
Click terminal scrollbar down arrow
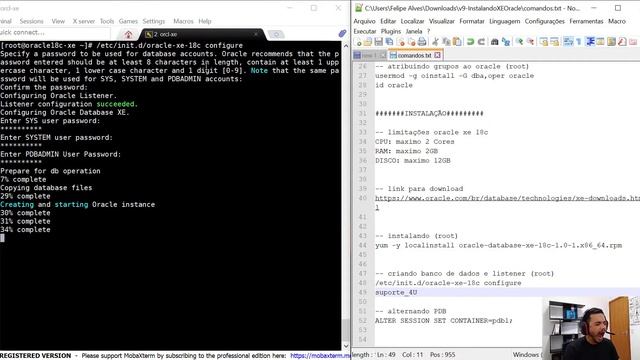pos(346,346)
